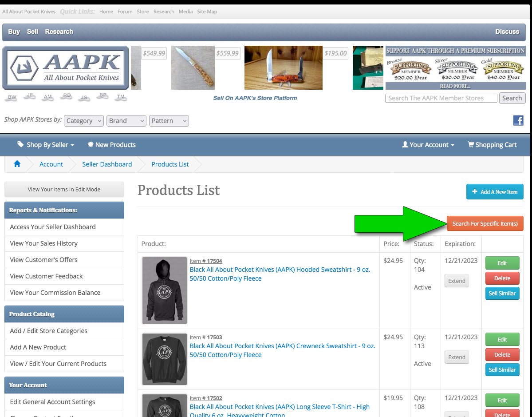532x417 pixels.
Task: Delete item 17503 crewneck sweatshirt
Action: coord(502,354)
